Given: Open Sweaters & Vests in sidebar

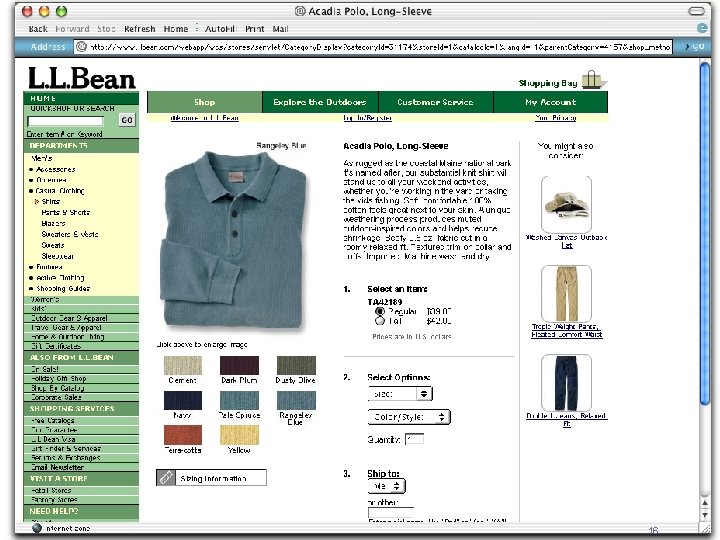Looking at the screenshot, I should [70, 234].
